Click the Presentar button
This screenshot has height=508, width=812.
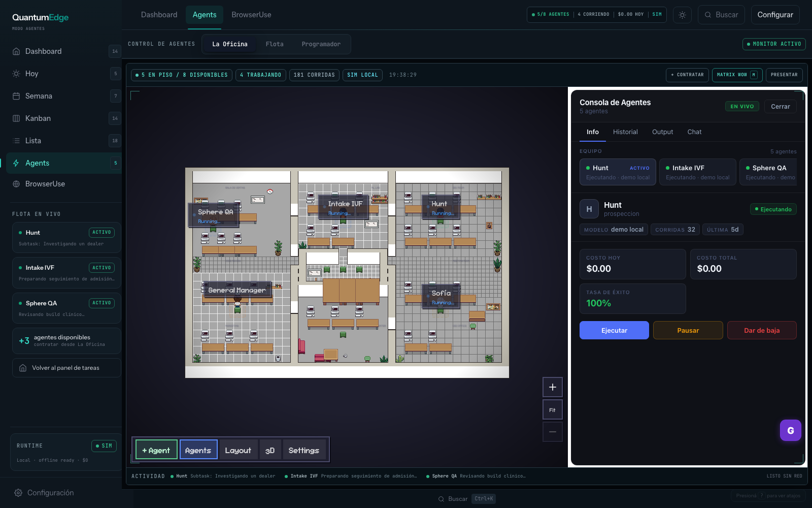pos(784,75)
